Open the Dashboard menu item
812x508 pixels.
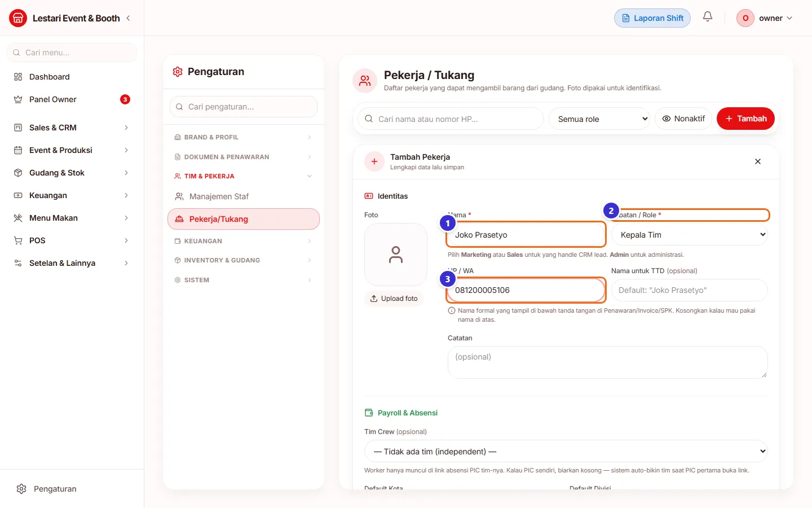72,77
